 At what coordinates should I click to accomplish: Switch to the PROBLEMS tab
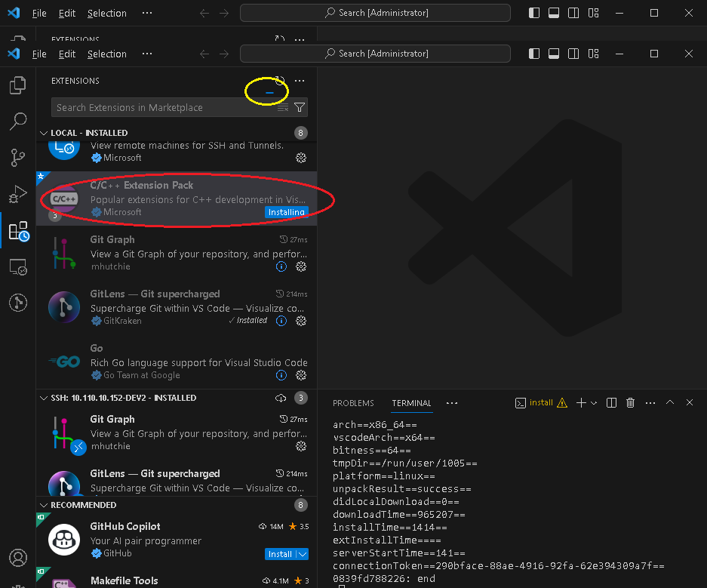pos(353,403)
